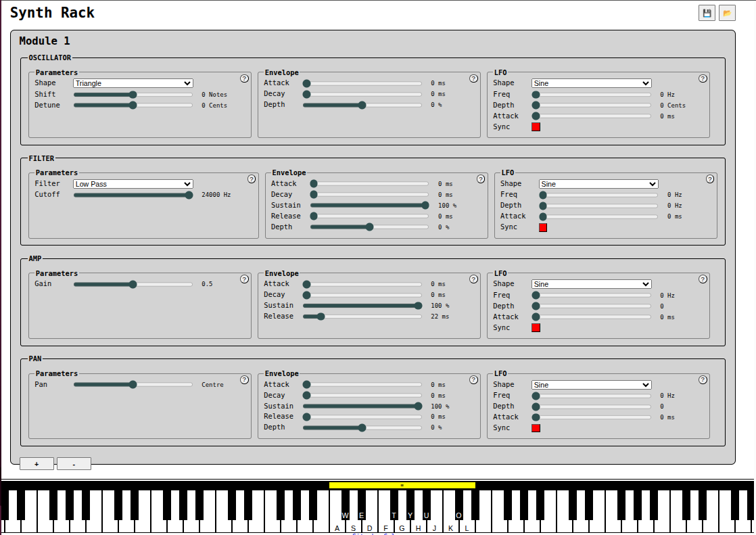The height and width of the screenshot is (535, 756).
Task: Toggle the Amp LFO Sync box
Action: coord(536,328)
